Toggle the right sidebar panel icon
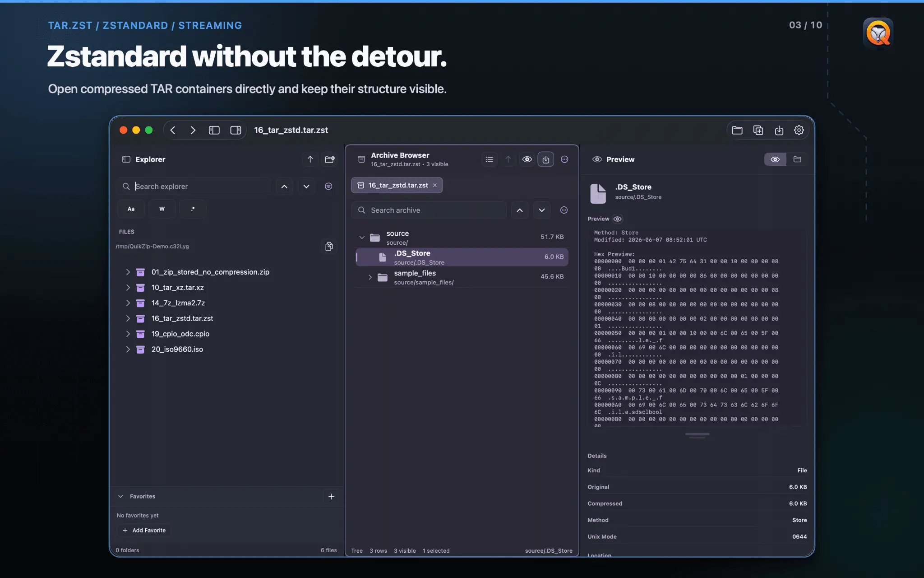The width and height of the screenshot is (924, 578). (x=236, y=130)
